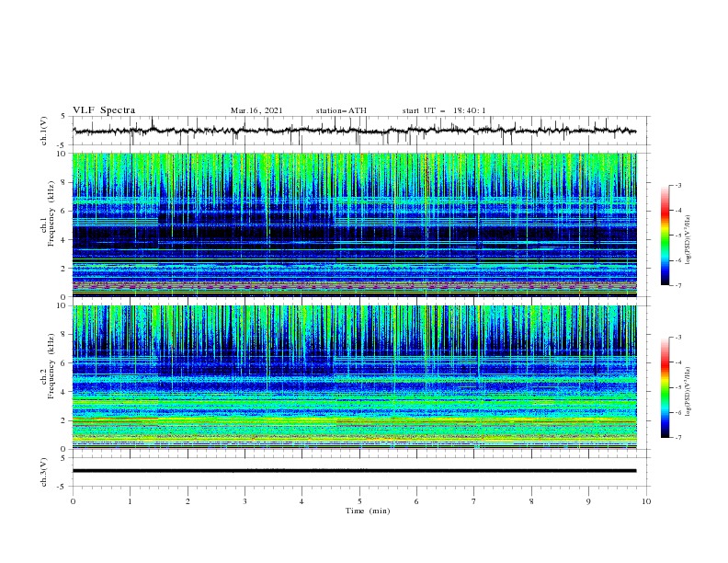Image resolution: width=728 pixels, height=563 pixels.
Task: Click the ch.2 color bar's log(PSD) label
Action: coord(688,392)
